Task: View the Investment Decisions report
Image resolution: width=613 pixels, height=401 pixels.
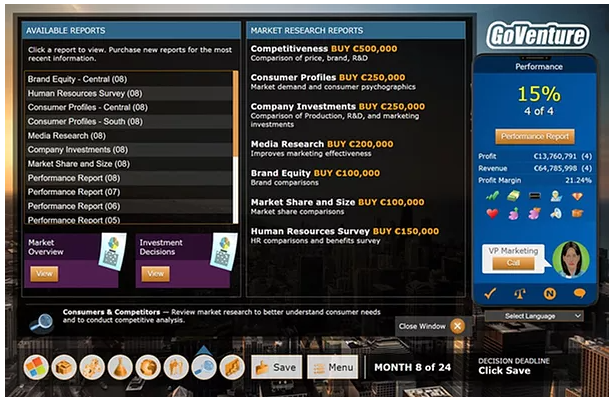Action: click(156, 274)
